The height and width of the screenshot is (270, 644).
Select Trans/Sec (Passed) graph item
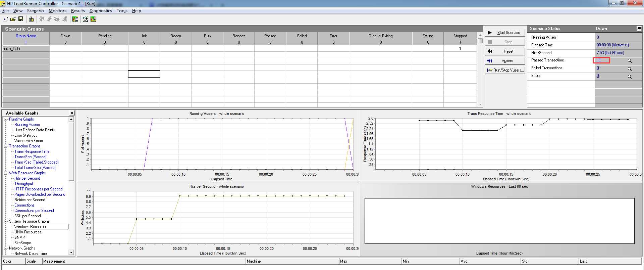pyautogui.click(x=31, y=157)
